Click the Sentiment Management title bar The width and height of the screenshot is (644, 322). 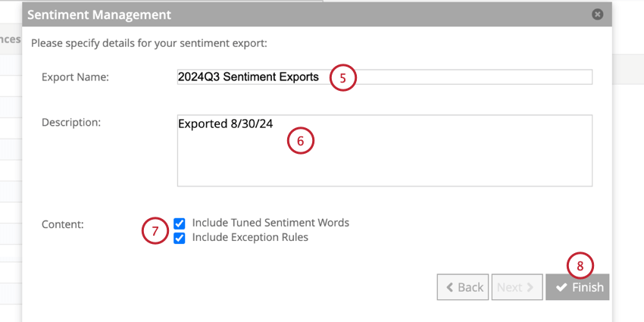(x=303, y=14)
